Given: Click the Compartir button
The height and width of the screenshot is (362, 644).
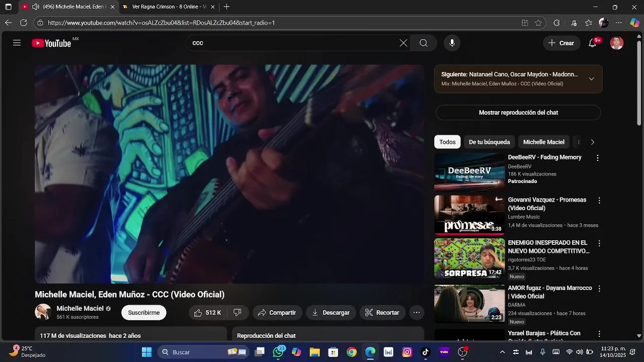Looking at the screenshot, I should tap(277, 313).
